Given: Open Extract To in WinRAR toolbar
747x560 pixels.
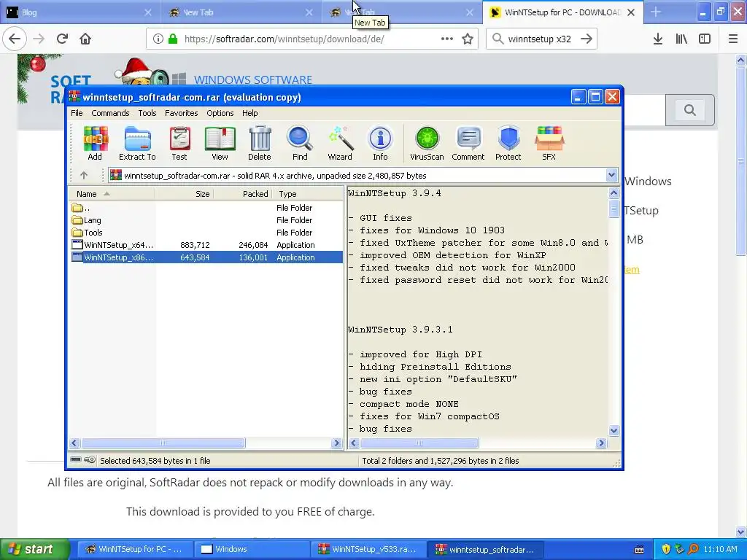Looking at the screenshot, I should pyautogui.click(x=137, y=143).
